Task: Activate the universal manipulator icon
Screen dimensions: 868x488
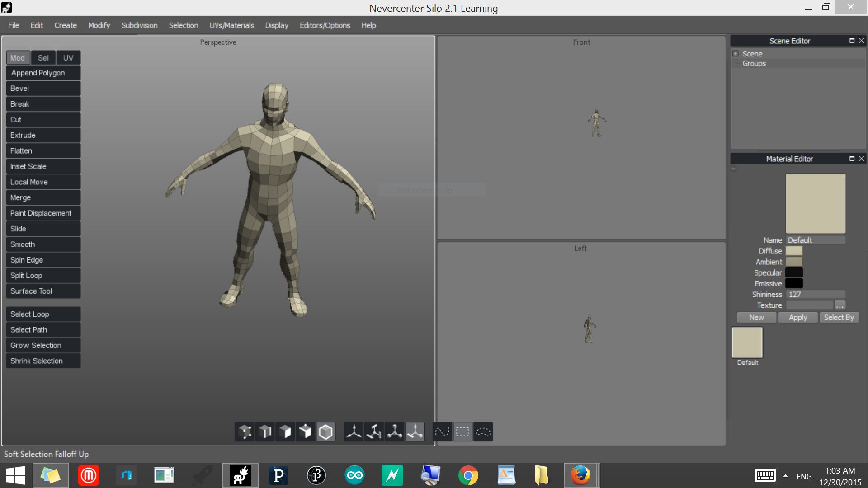Action: (x=415, y=432)
